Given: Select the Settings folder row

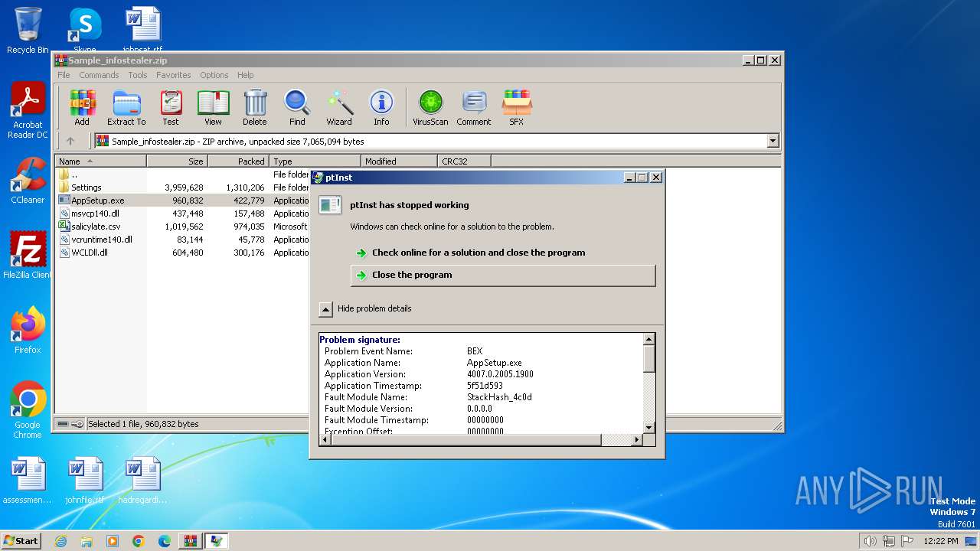Looking at the screenshot, I should (x=184, y=187).
